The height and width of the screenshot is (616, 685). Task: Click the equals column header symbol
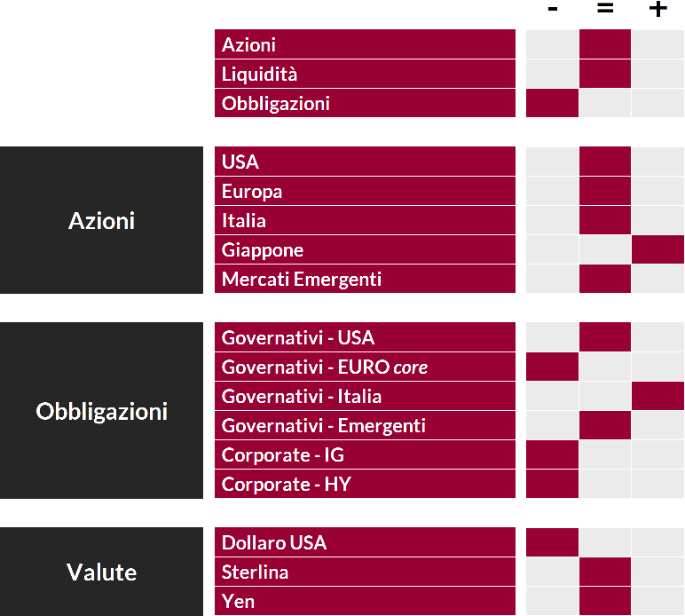tap(605, 8)
